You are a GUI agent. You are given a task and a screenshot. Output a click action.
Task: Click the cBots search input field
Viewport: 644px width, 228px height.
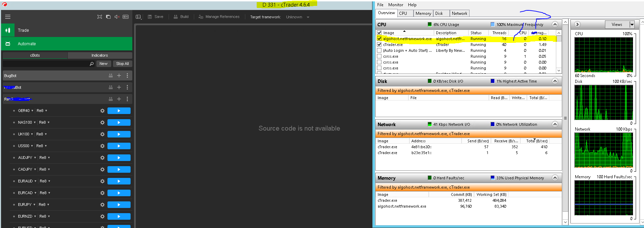pos(46,64)
